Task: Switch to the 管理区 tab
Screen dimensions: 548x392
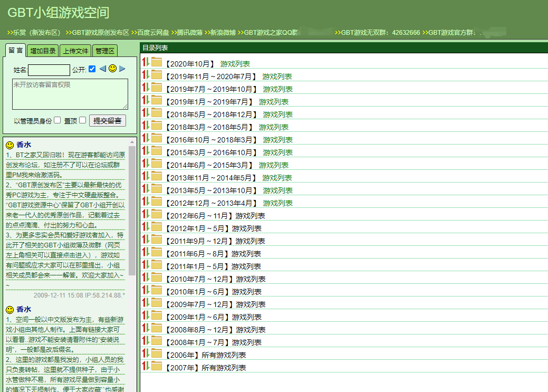Action: click(x=104, y=51)
